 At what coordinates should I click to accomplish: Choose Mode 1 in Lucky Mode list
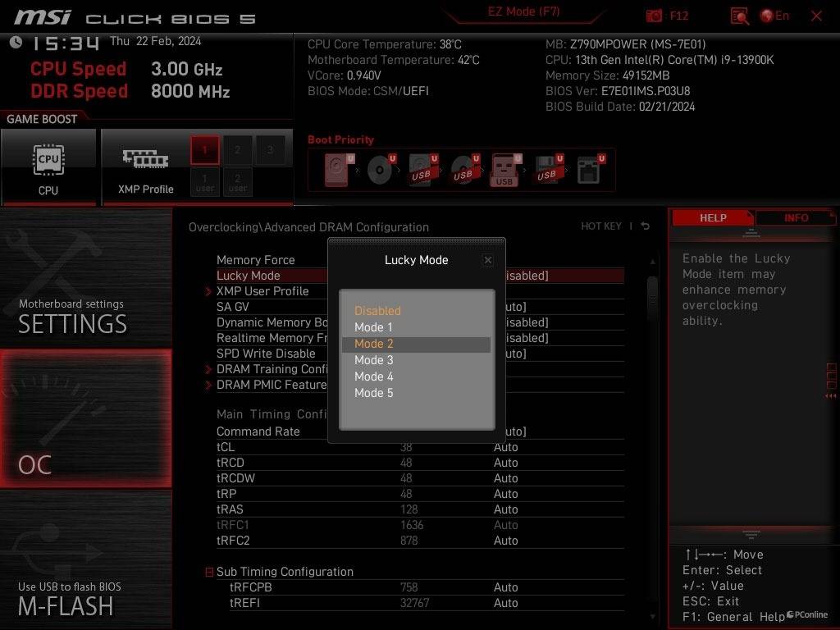(x=416, y=327)
